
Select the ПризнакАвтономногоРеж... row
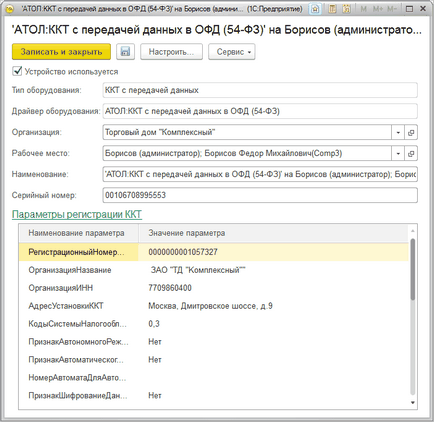[214, 342]
